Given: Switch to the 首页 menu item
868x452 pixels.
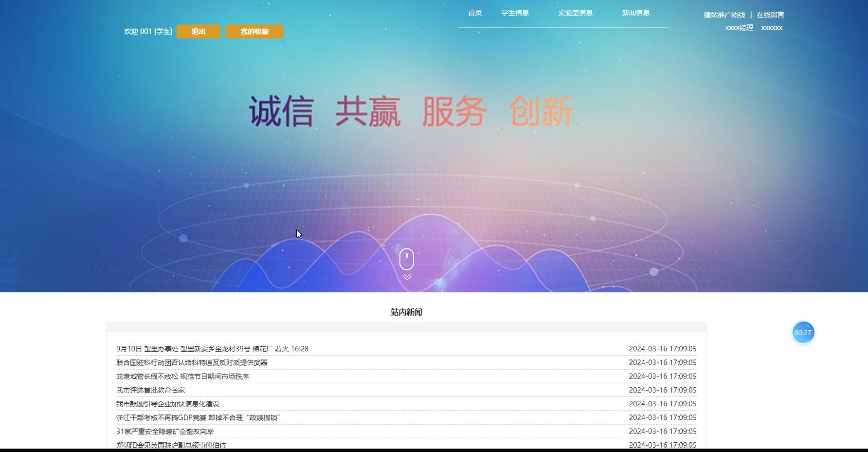Looking at the screenshot, I should (474, 13).
